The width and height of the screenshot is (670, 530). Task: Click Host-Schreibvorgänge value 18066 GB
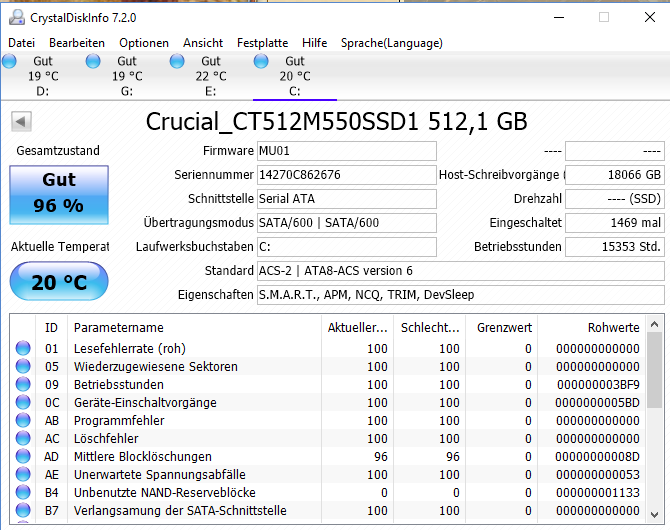(615, 175)
